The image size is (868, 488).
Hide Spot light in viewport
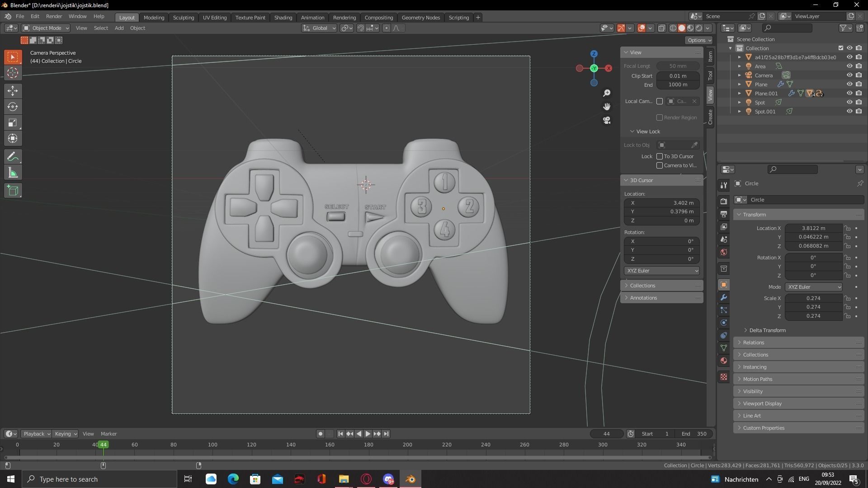[849, 103]
